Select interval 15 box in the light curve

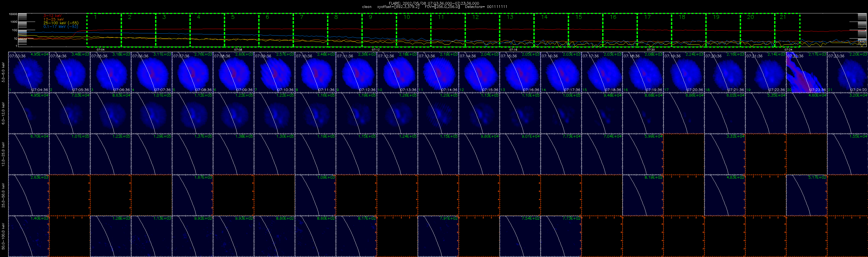(x=586, y=30)
